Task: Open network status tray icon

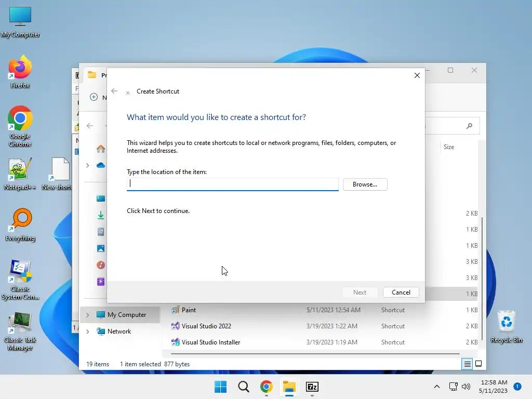Action: (453, 387)
